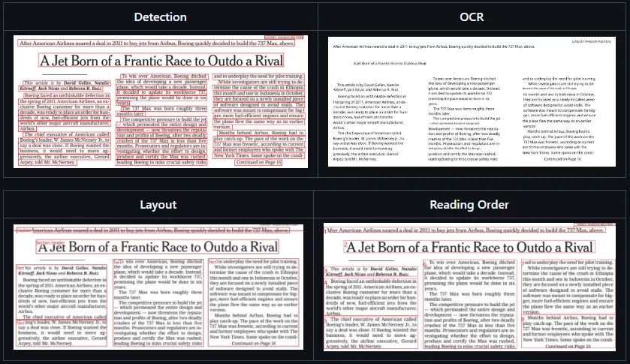The height and width of the screenshot is (364, 630).
Task: Click the headline in the Reading Order image
Action: (469, 247)
